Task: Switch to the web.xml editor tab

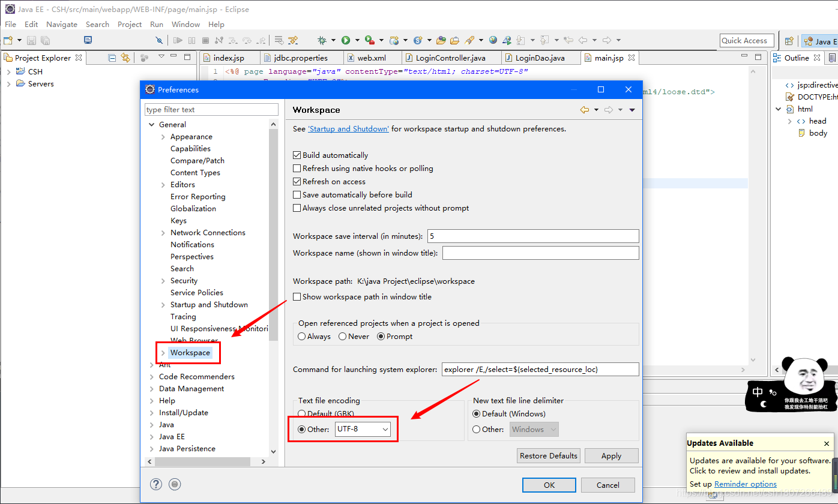Action: click(x=372, y=58)
